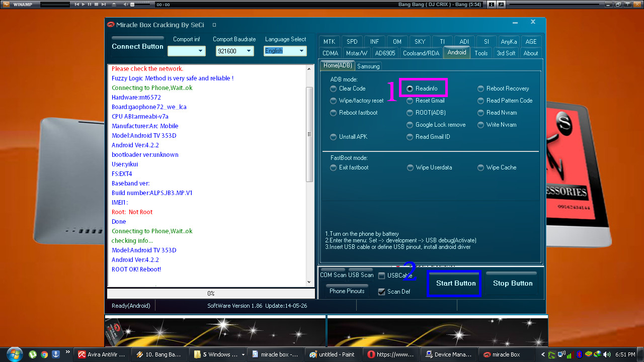Mute Winamp with the speaker icon
This screenshot has height=362, width=644.
(x=126, y=4)
